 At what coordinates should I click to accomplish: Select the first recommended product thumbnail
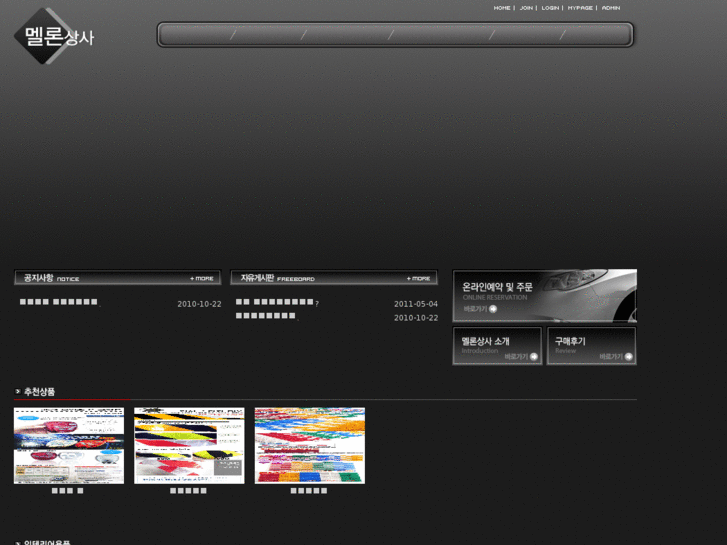click(x=69, y=446)
